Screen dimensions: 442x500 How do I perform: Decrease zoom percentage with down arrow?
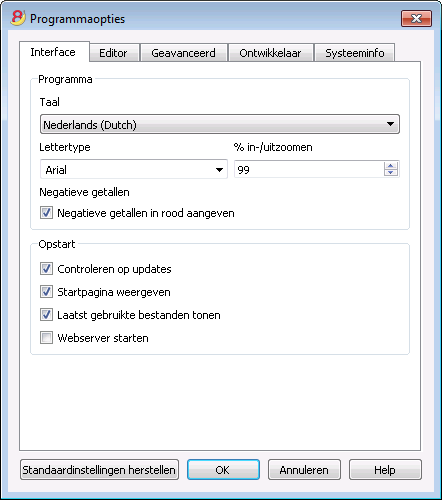(x=391, y=172)
